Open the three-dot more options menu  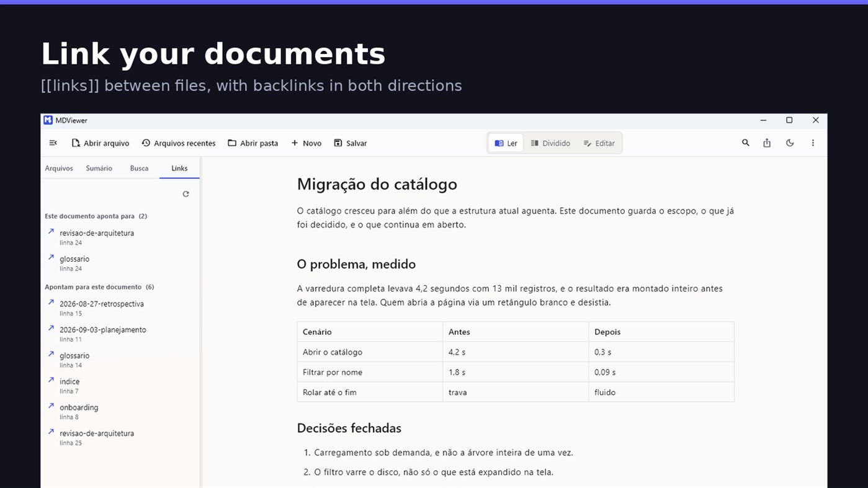point(813,143)
